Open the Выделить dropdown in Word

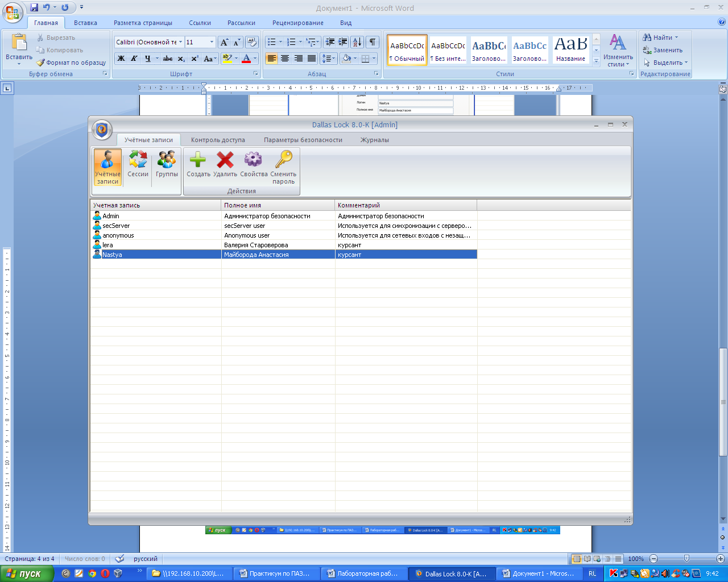coord(665,63)
